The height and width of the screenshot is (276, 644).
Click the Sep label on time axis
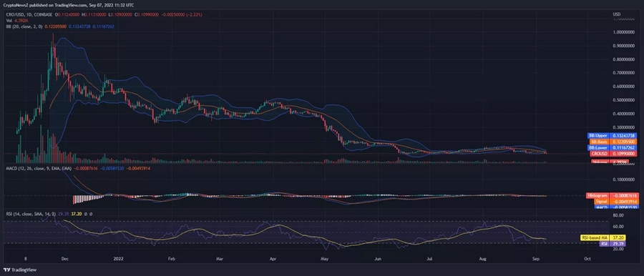pos(535,260)
